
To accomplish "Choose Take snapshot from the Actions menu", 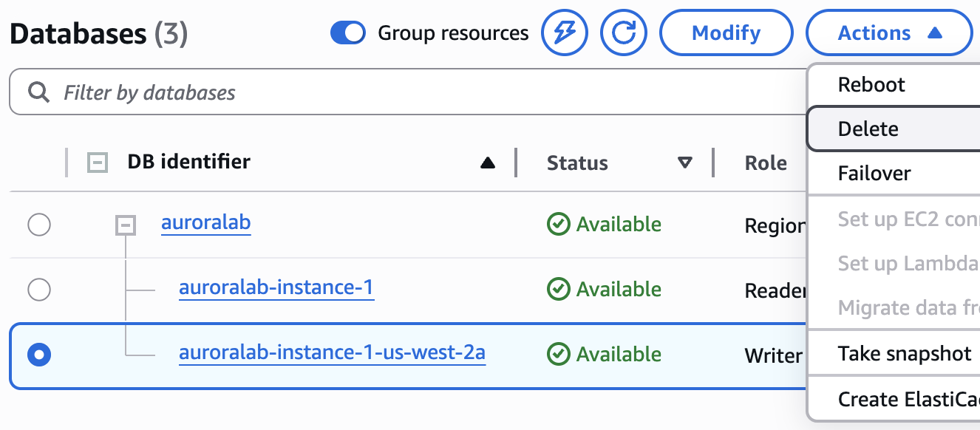I will (894, 353).
